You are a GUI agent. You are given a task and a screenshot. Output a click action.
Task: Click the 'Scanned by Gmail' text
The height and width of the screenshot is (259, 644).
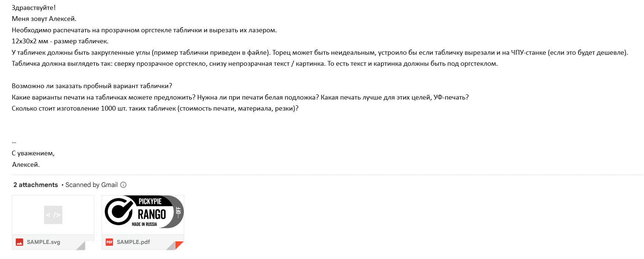pyautogui.click(x=91, y=185)
